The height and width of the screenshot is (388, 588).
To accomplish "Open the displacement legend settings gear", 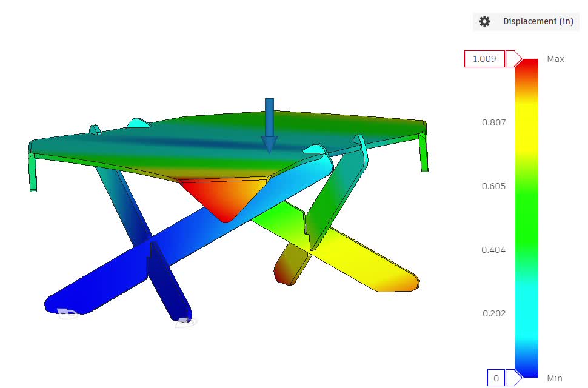I will (484, 21).
